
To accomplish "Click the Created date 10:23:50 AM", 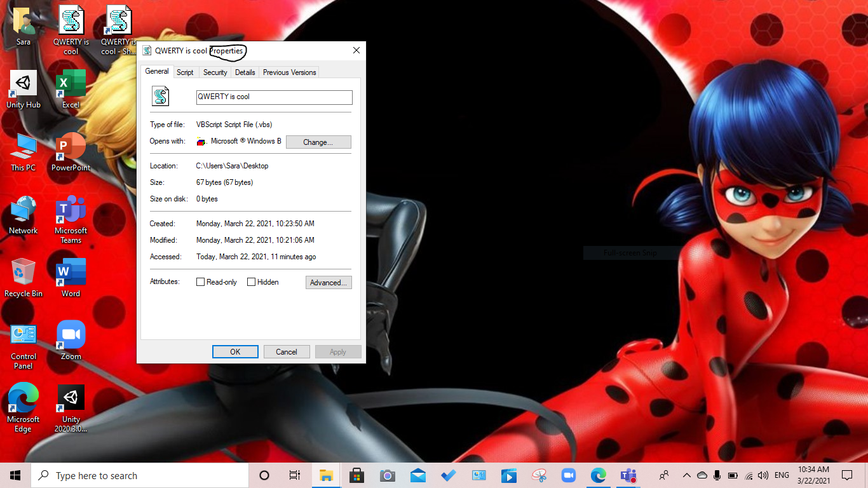I will tap(255, 224).
